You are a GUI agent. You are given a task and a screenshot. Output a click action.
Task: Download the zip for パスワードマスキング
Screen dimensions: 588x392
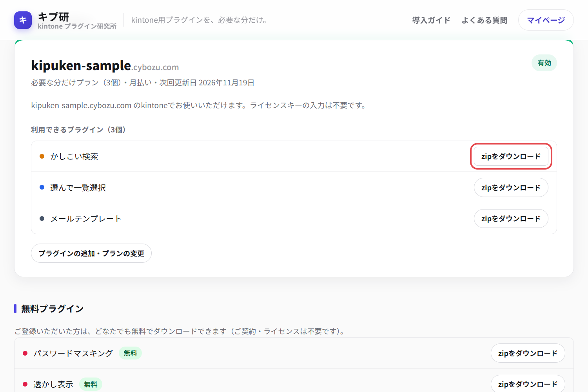528,353
